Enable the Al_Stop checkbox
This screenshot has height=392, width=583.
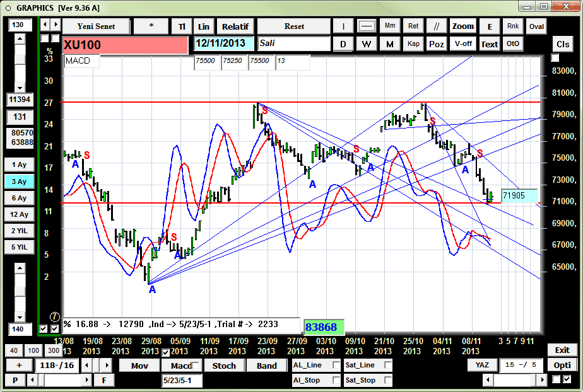[336, 380]
